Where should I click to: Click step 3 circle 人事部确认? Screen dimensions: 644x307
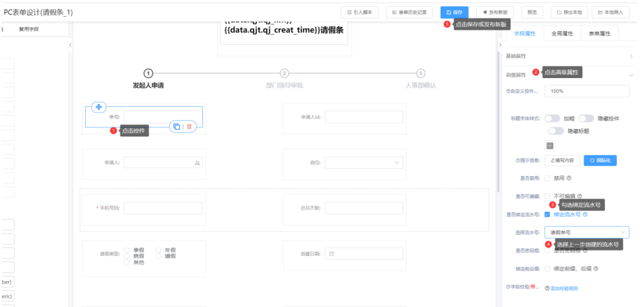(x=420, y=73)
